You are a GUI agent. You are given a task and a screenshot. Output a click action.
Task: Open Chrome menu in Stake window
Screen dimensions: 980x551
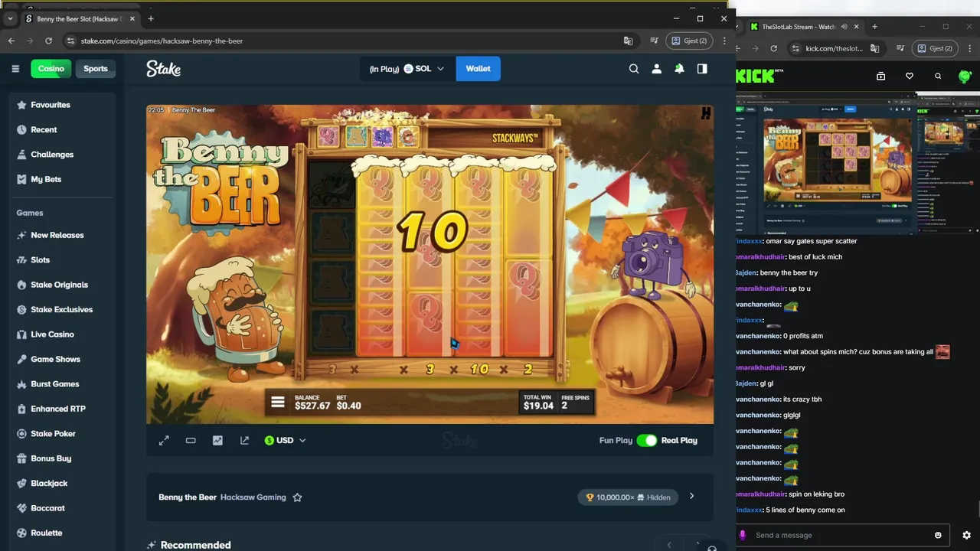click(724, 41)
